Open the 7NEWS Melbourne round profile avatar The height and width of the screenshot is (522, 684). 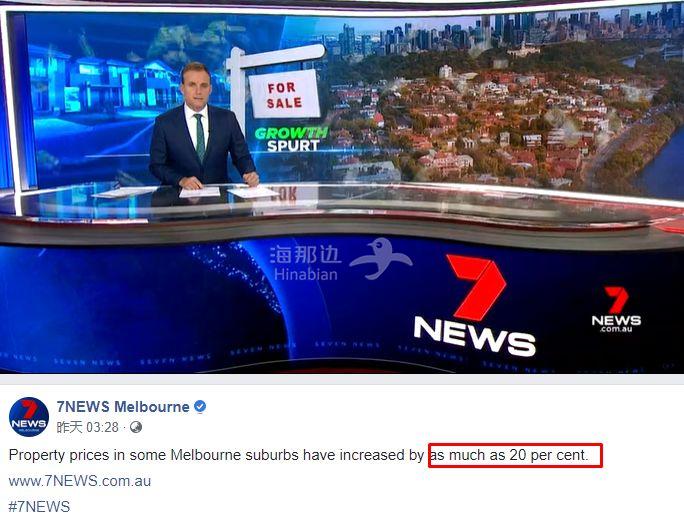[29, 417]
